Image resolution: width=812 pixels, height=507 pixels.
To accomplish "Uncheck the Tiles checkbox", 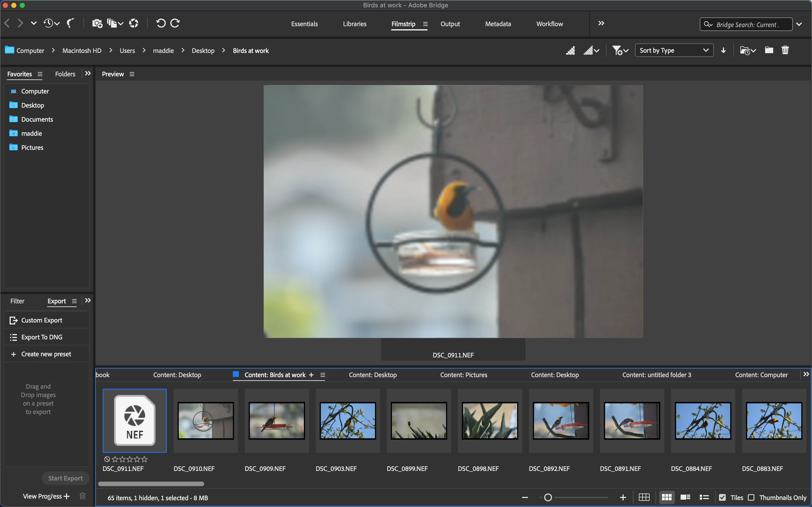I will [722, 498].
